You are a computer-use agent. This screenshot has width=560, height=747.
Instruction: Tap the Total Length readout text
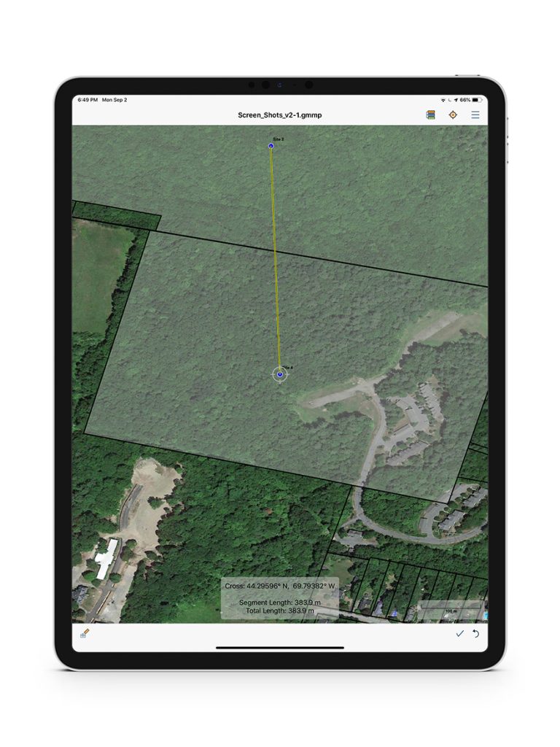tap(280, 610)
